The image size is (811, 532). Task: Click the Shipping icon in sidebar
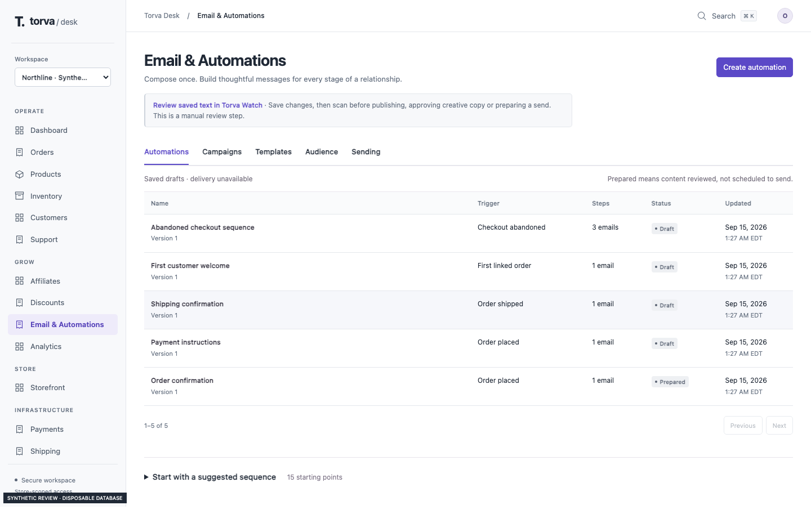[x=19, y=451]
